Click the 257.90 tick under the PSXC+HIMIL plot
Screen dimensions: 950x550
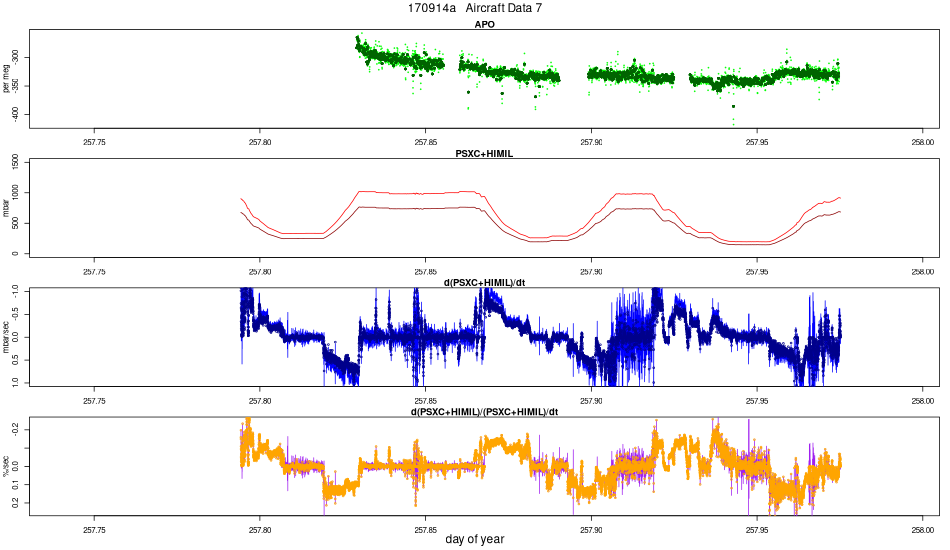591,272
